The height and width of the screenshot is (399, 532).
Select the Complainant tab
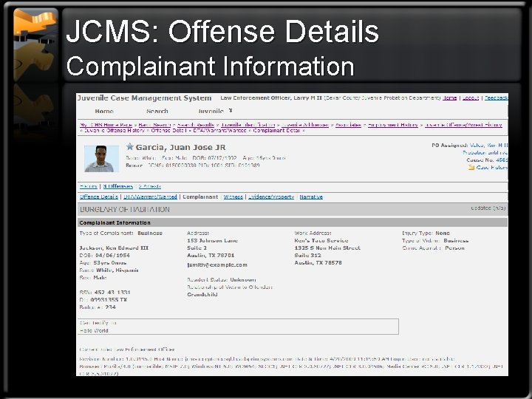pyautogui.click(x=200, y=197)
